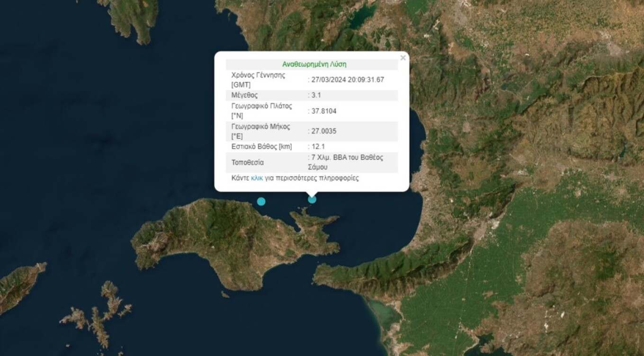
Task: Select the earthquake marker northwest of Samos
Action: [x=261, y=201]
